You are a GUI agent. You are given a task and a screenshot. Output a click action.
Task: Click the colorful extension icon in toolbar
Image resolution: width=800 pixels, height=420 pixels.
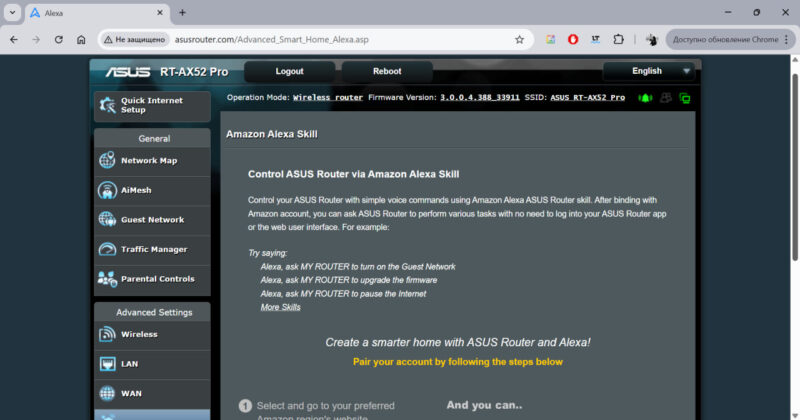(551, 39)
